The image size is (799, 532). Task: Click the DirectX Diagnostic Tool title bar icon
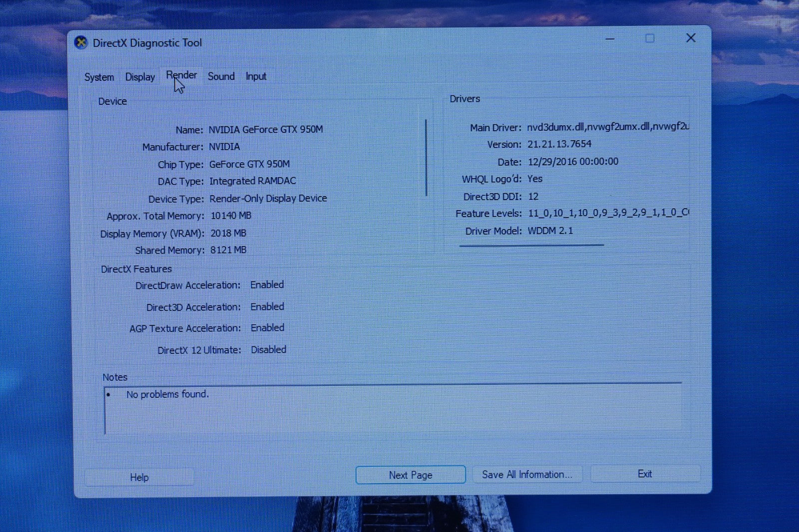coord(80,43)
